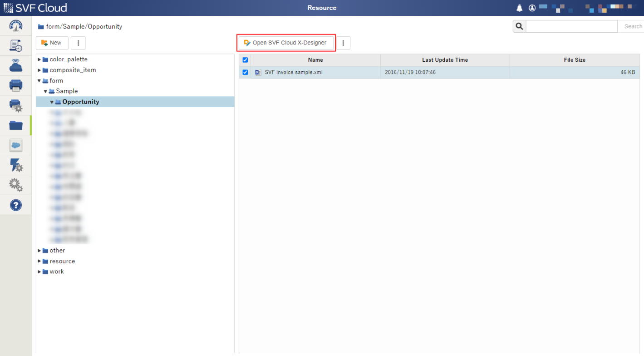Click the breadcrumb folder icon
644x356 pixels.
coord(41,27)
